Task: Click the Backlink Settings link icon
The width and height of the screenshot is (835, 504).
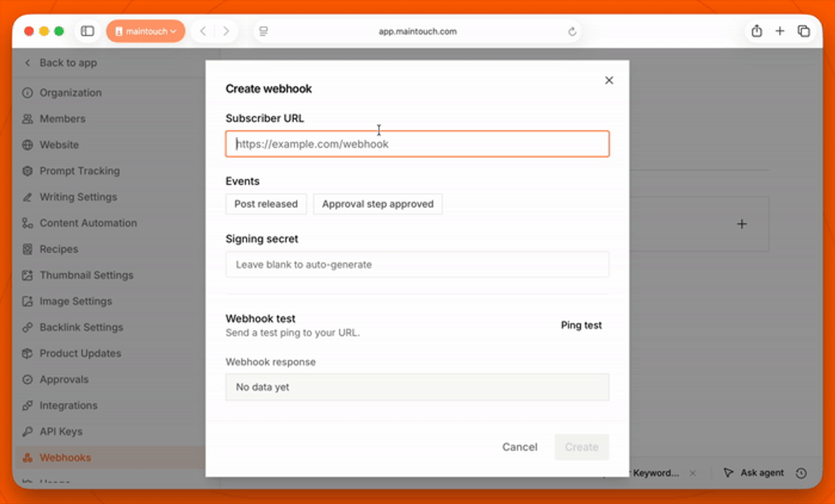Action: tap(27, 327)
